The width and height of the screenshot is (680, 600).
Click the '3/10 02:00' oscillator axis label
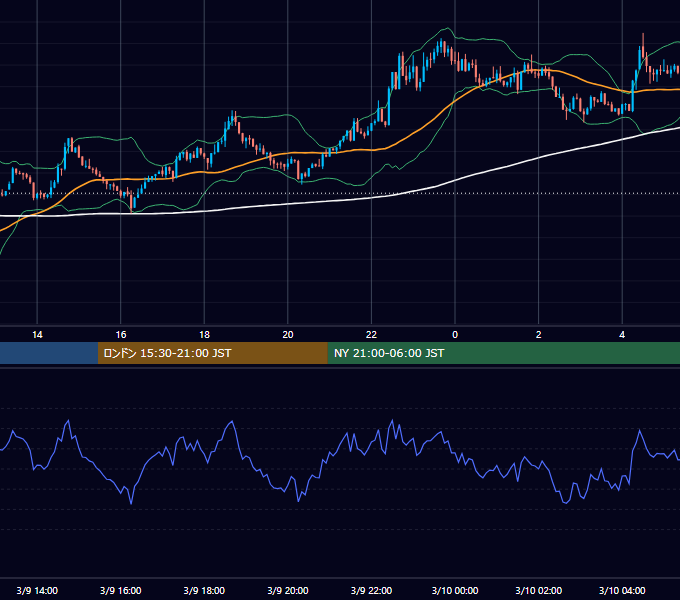(x=539, y=590)
